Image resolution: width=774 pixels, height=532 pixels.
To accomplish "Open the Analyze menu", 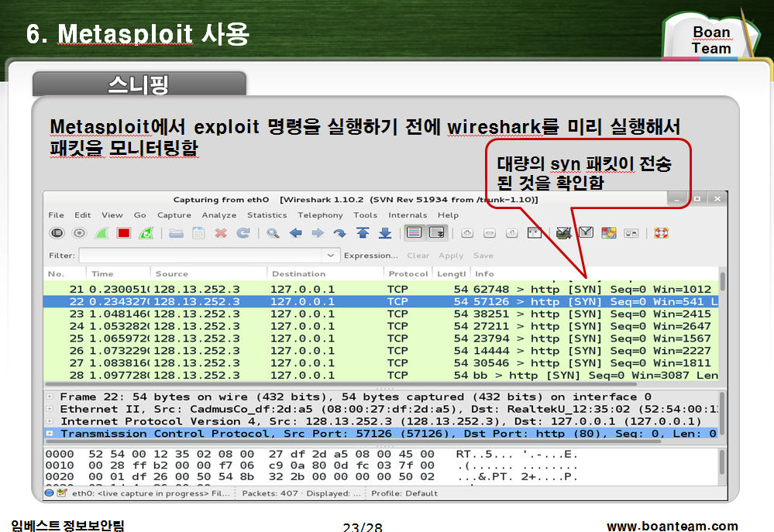I will click(219, 215).
